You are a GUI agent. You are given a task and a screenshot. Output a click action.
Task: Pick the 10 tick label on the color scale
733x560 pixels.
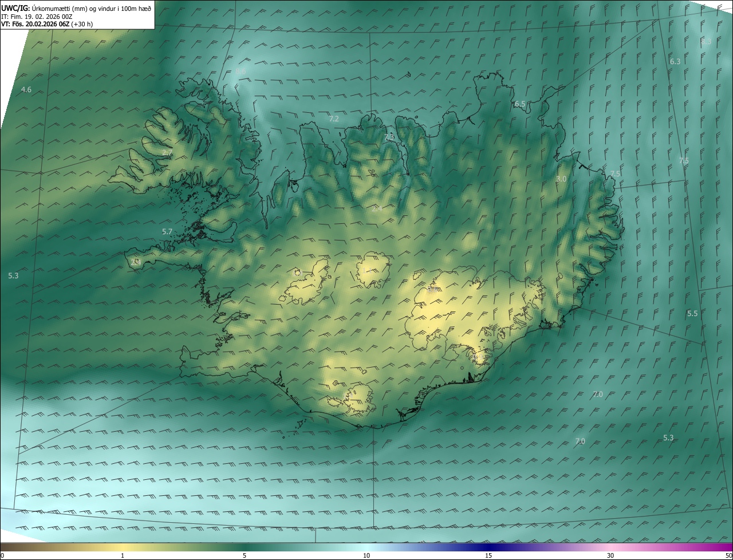366,555
